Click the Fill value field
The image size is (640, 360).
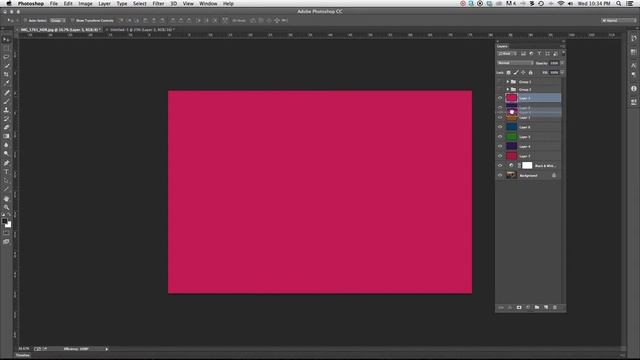554,72
